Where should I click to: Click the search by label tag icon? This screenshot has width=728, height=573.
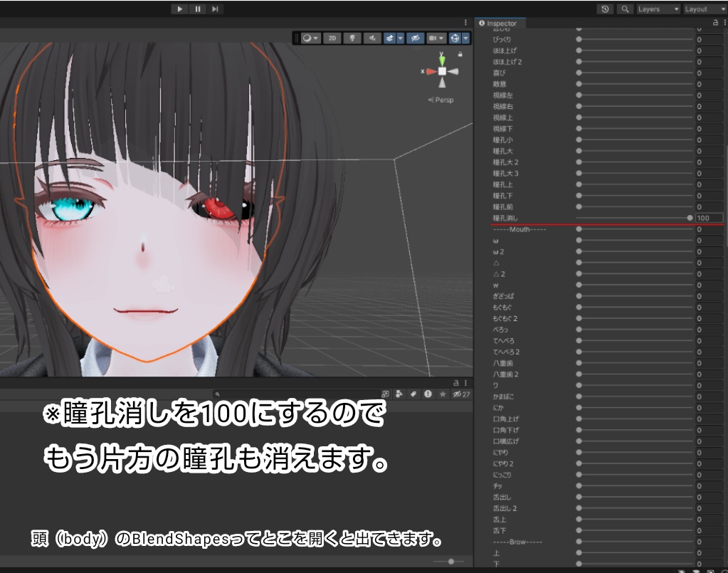coord(413,394)
